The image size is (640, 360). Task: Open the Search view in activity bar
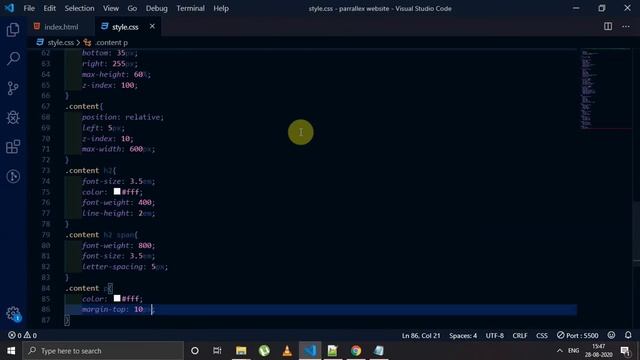tap(13, 59)
